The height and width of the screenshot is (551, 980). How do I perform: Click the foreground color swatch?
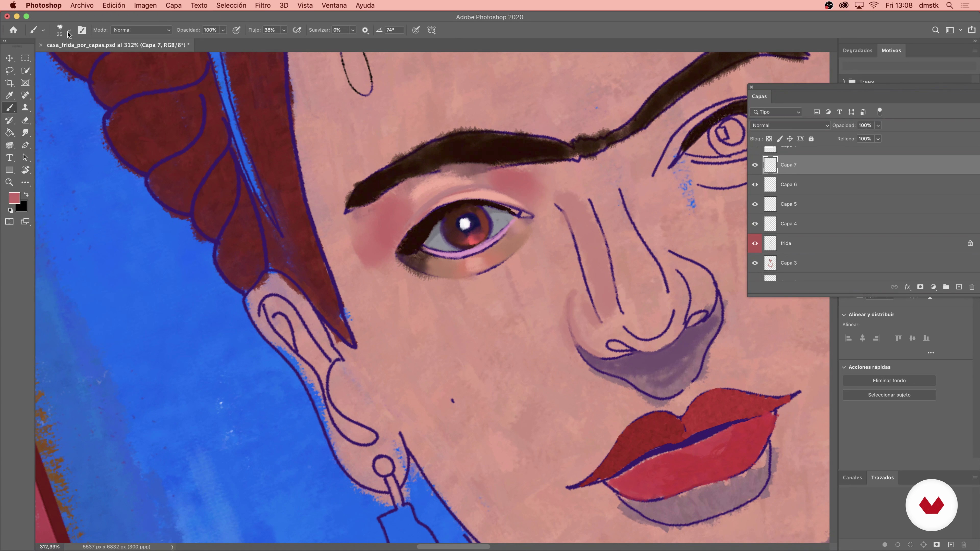[x=14, y=198]
